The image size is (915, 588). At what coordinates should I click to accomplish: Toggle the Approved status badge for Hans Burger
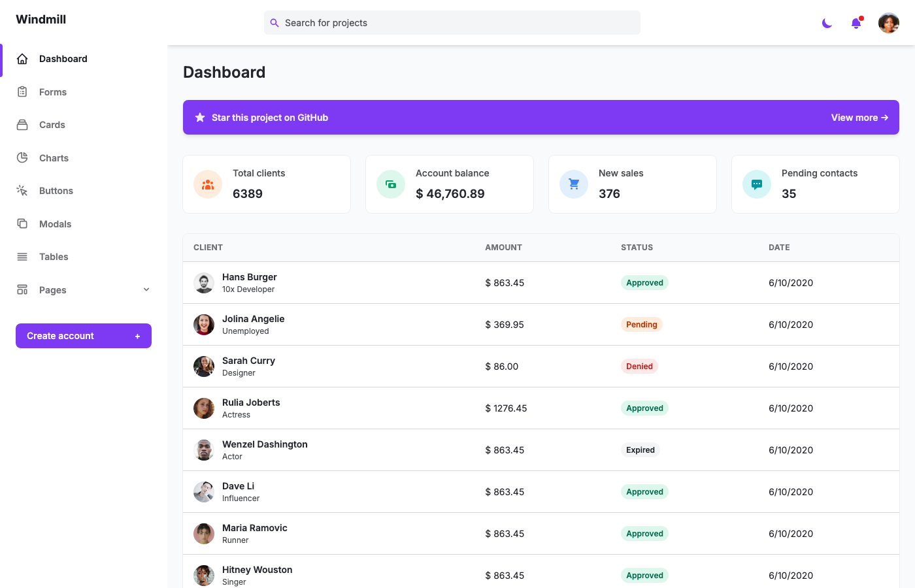[x=644, y=282]
